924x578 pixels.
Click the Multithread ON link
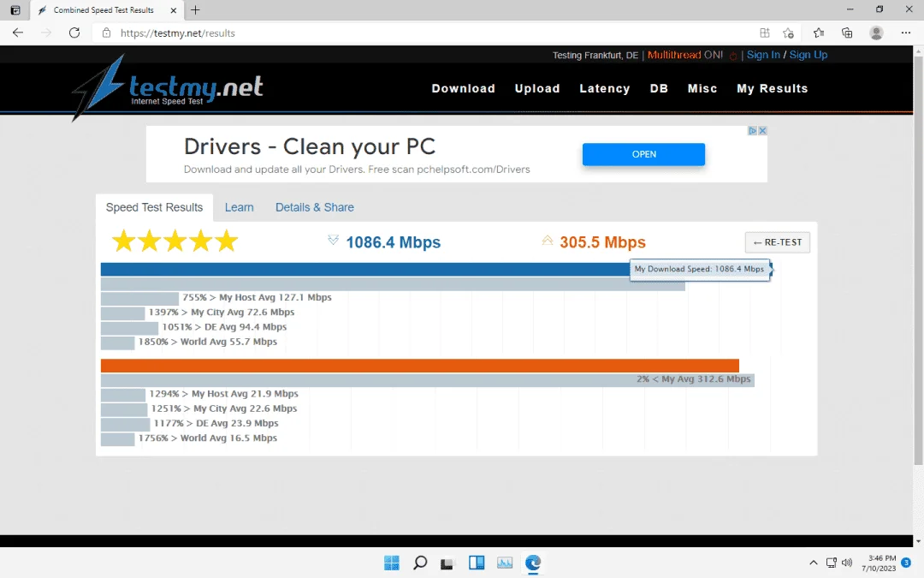coord(684,55)
